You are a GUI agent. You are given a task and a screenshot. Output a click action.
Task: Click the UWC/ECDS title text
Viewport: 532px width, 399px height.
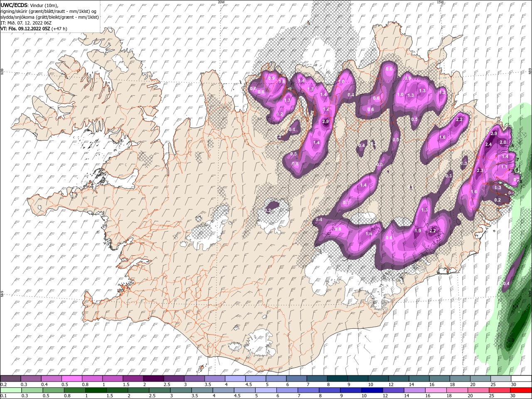point(14,5)
